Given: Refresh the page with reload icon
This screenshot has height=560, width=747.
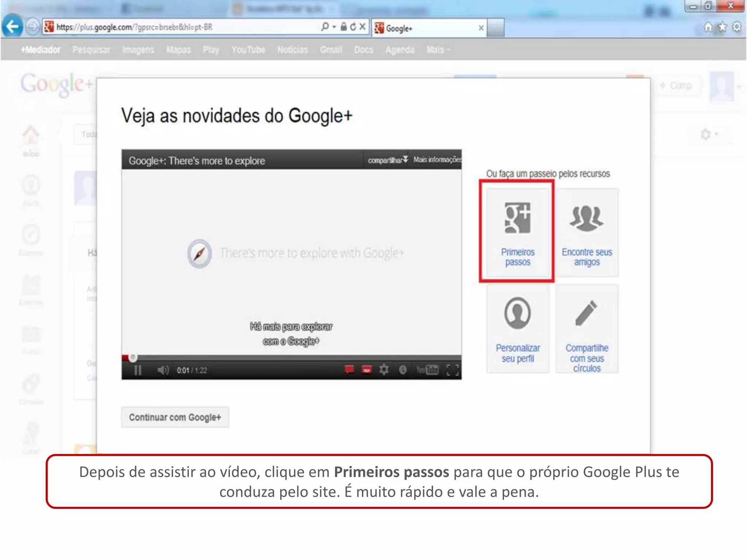Looking at the screenshot, I should (x=353, y=27).
